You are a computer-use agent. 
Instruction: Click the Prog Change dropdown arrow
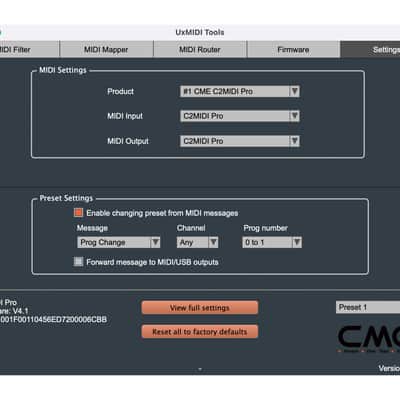point(155,242)
